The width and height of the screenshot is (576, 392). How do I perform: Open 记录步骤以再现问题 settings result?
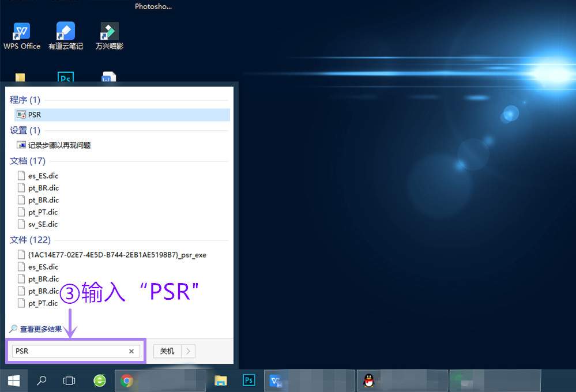click(x=54, y=145)
